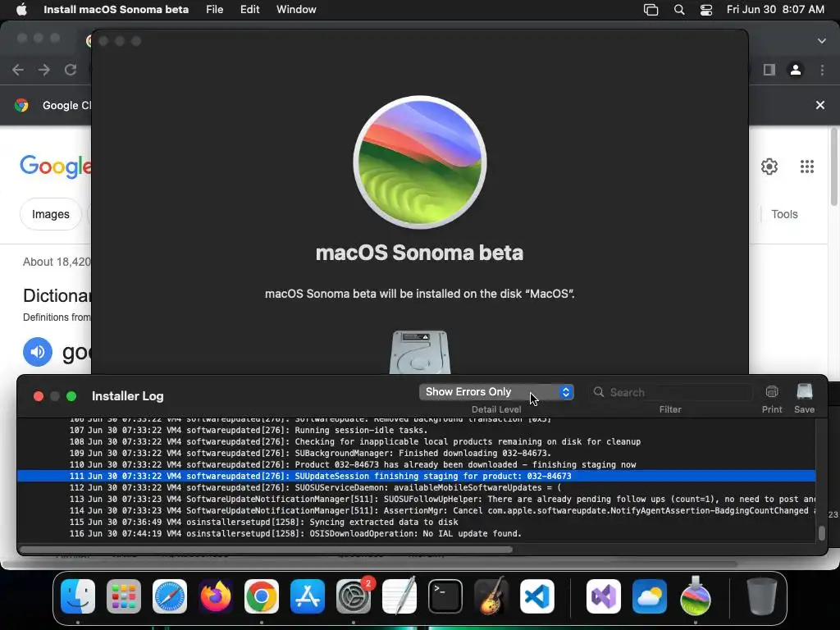The height and width of the screenshot is (630, 840).
Task: Click the Google logo
Action: [x=55, y=166]
